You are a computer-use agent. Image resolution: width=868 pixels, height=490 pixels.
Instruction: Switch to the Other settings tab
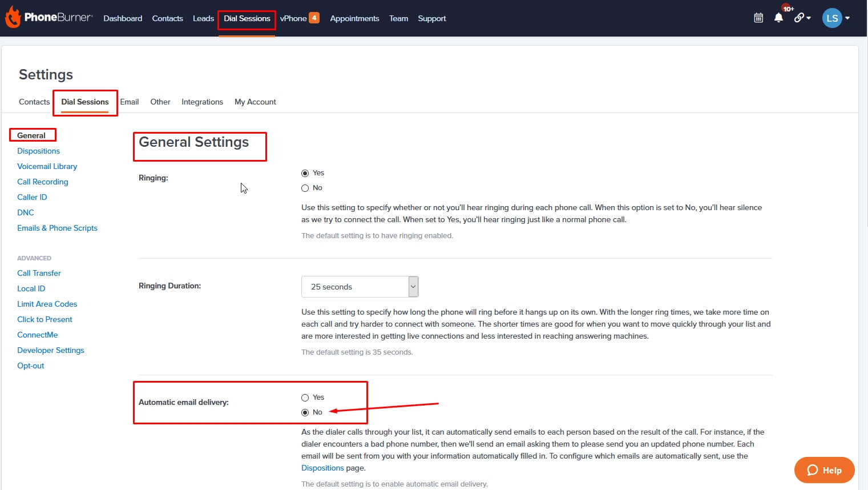[x=160, y=102]
